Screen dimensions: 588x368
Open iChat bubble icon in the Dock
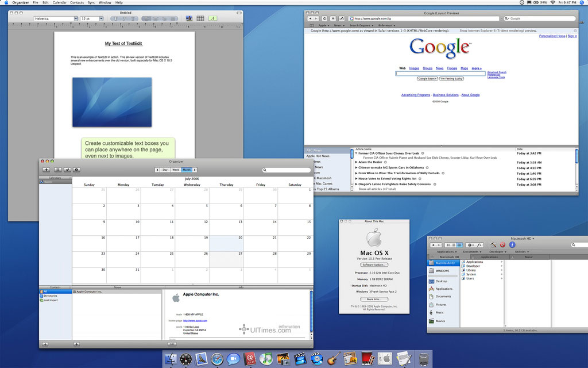233,359
